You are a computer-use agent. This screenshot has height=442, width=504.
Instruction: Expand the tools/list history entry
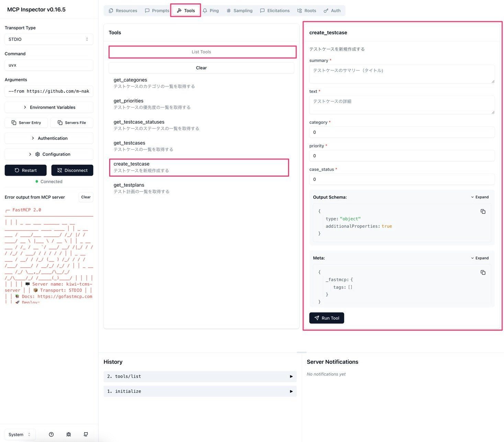pyautogui.click(x=200, y=376)
